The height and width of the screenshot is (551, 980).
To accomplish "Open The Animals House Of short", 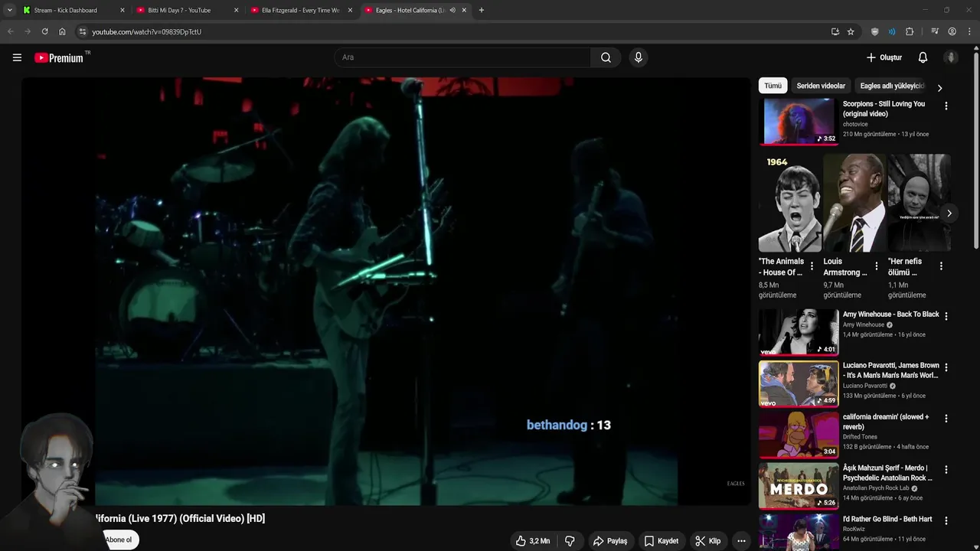I will click(x=789, y=203).
